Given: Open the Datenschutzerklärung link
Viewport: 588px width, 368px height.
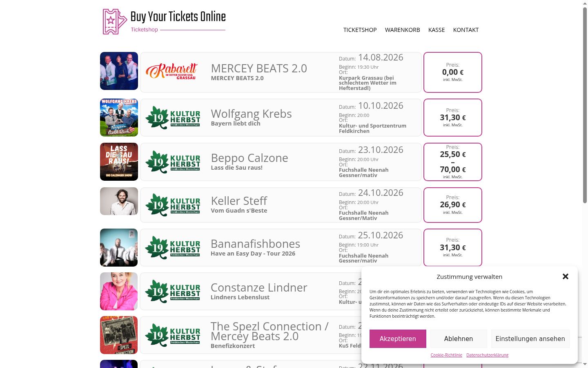Looking at the screenshot, I should coord(487,355).
